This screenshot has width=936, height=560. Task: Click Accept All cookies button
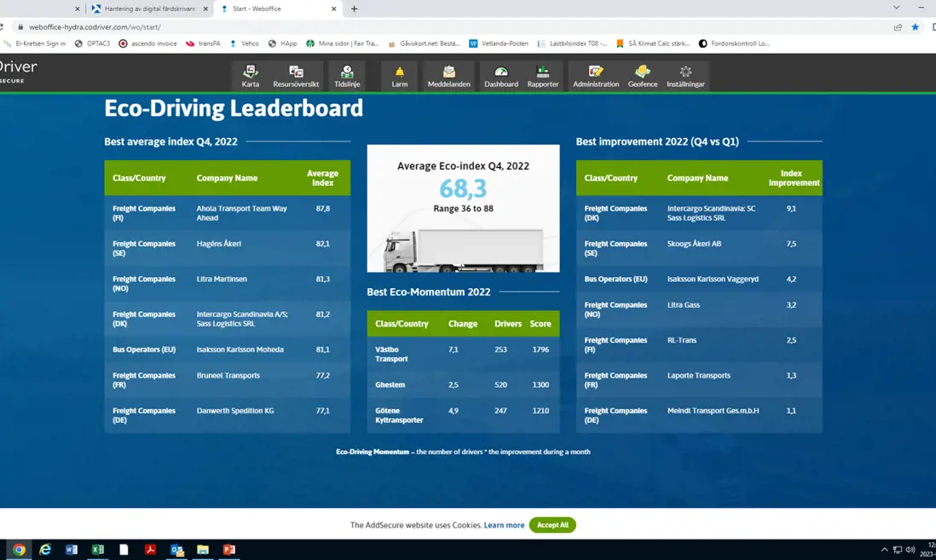tap(552, 525)
